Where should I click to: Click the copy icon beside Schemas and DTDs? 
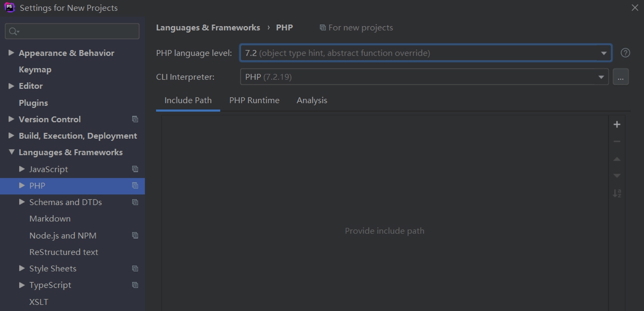tap(135, 202)
